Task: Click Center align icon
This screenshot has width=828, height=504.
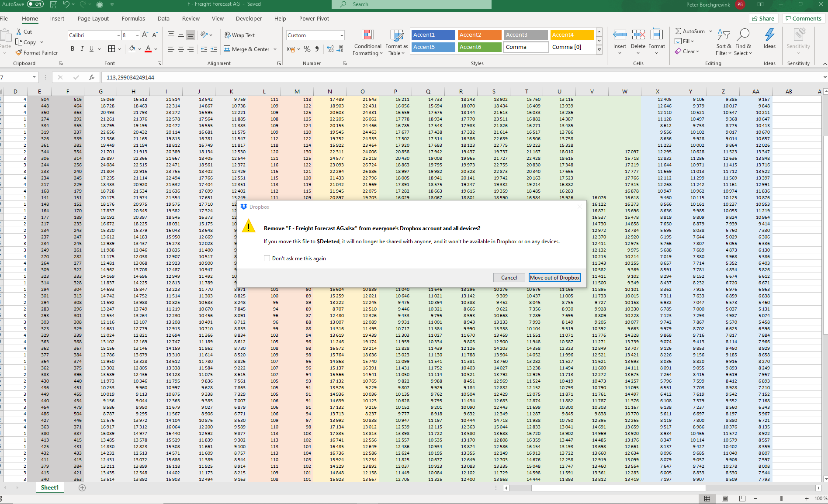Action: click(x=181, y=49)
